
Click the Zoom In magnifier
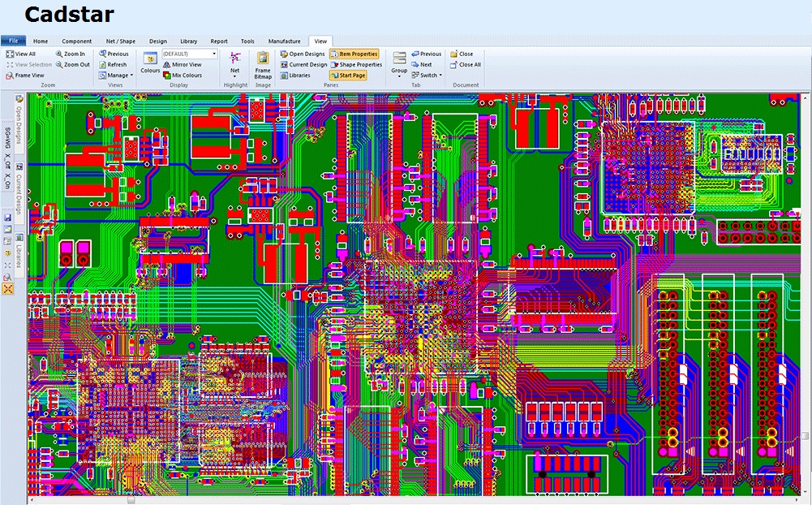click(59, 54)
